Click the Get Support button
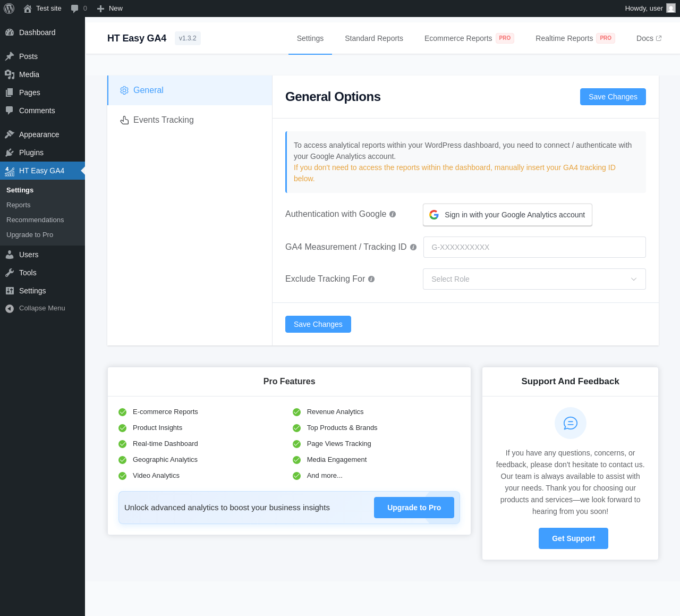The height and width of the screenshot is (616, 680). [x=573, y=538]
